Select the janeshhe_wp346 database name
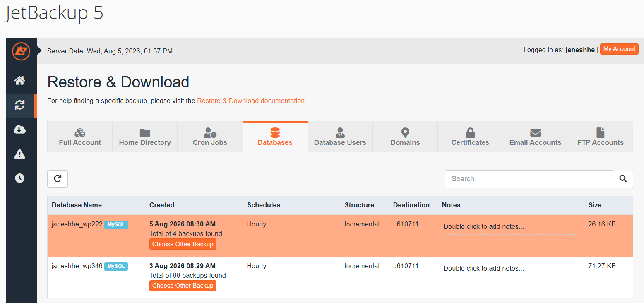Screen dimensions: 644x303 pos(77,266)
